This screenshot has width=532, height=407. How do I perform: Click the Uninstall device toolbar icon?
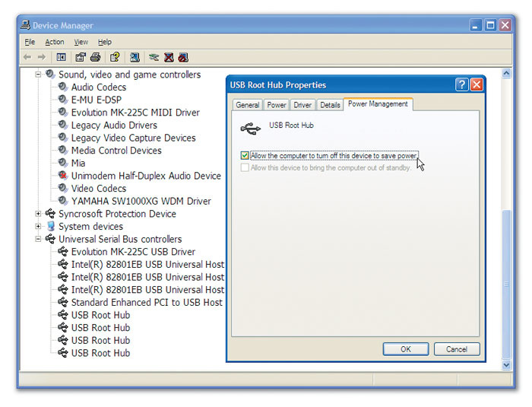(x=169, y=57)
